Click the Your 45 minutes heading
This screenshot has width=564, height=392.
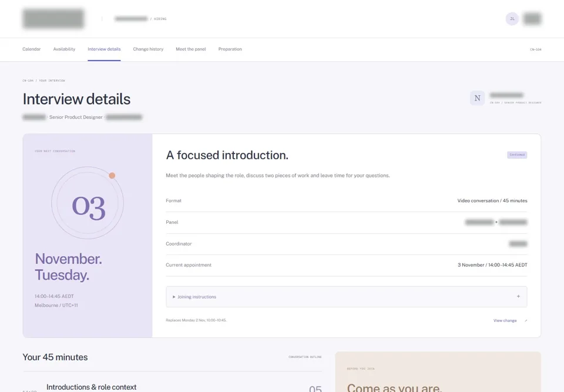pos(55,357)
